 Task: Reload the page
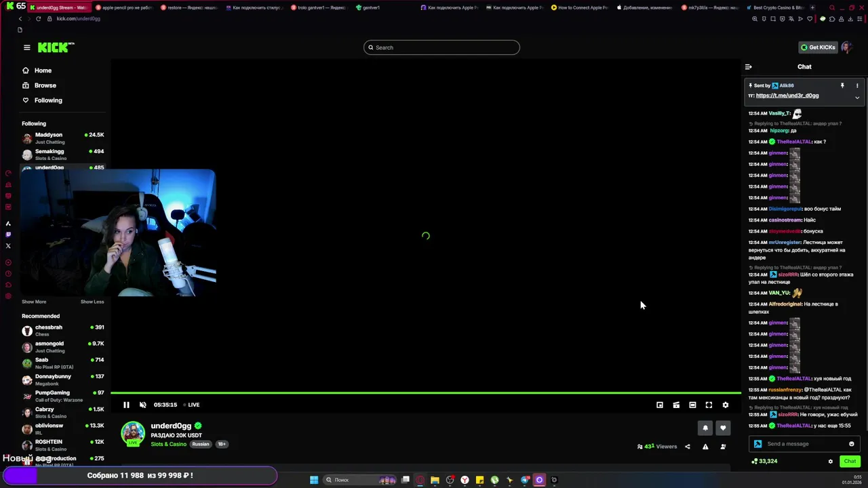coord(38,18)
